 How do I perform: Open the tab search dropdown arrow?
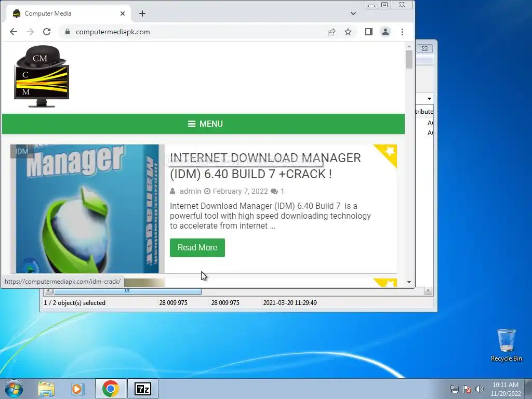353,14
